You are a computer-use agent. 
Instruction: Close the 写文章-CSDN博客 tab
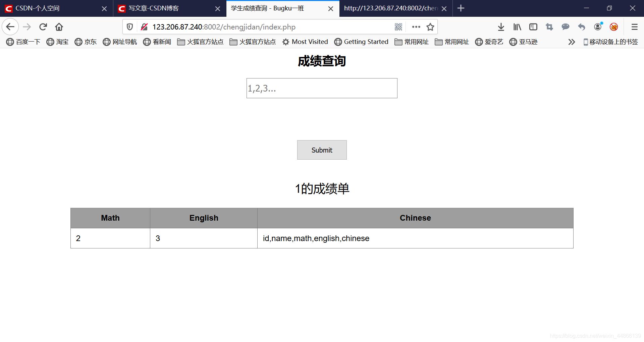coord(218,9)
